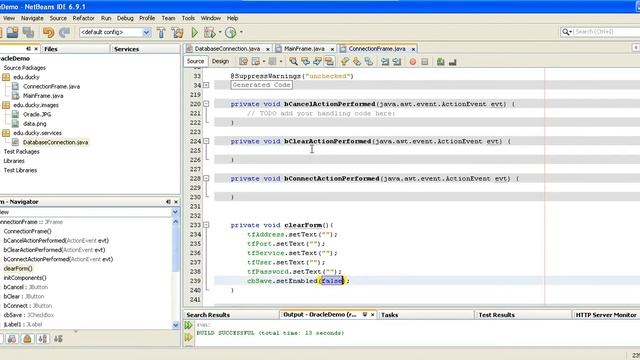Select Oracle.JPG in project tree
This screenshot has width=640, height=360.
click(37, 114)
